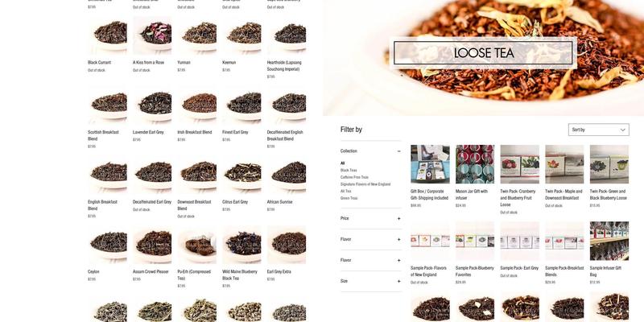The image size is (644, 322).
Task: Collapse the Collection filter section
Action: pyautogui.click(x=398, y=151)
